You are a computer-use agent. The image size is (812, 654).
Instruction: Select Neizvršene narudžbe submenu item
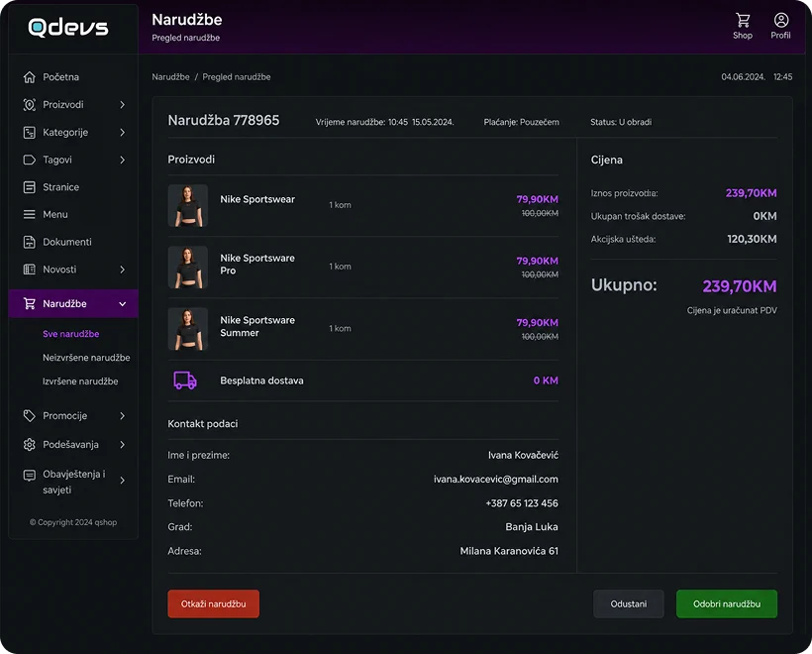pyautogui.click(x=86, y=358)
